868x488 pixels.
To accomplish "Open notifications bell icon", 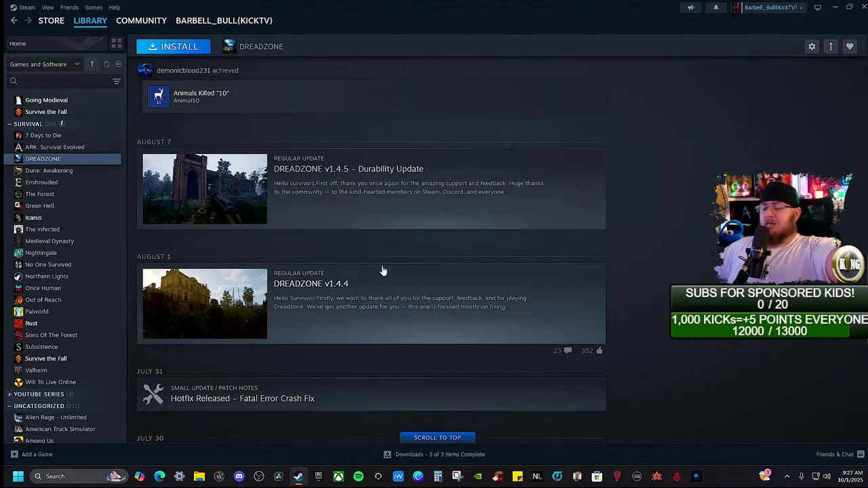I will click(715, 7).
